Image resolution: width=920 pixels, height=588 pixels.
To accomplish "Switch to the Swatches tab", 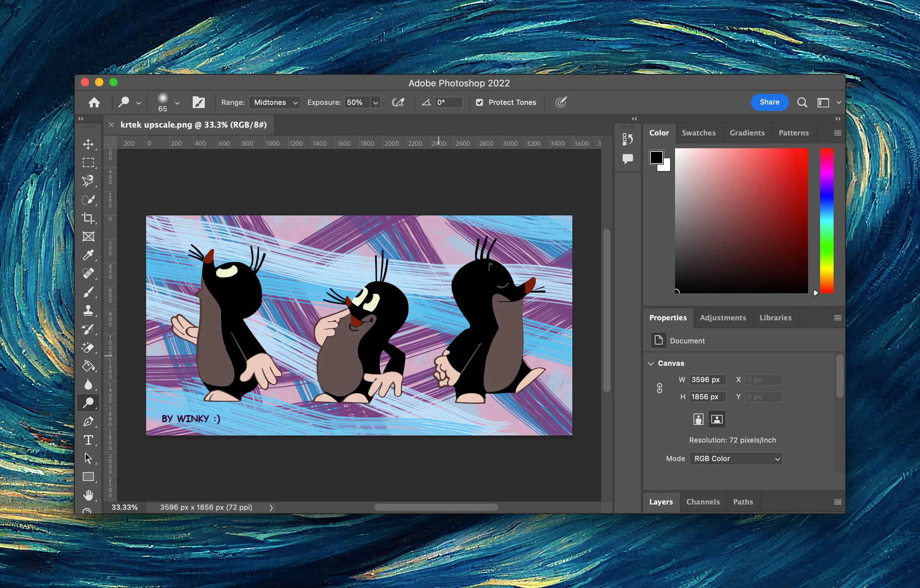I will pos(699,133).
